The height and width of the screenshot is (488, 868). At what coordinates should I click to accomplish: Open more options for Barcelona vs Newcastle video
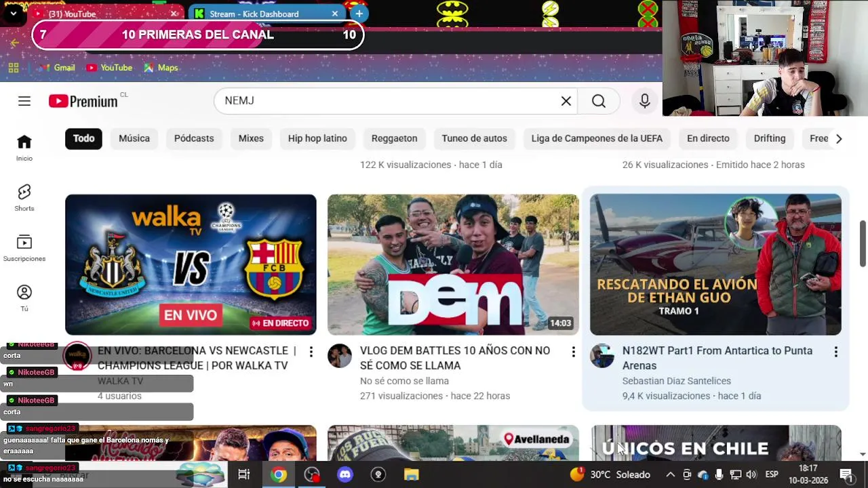point(311,352)
